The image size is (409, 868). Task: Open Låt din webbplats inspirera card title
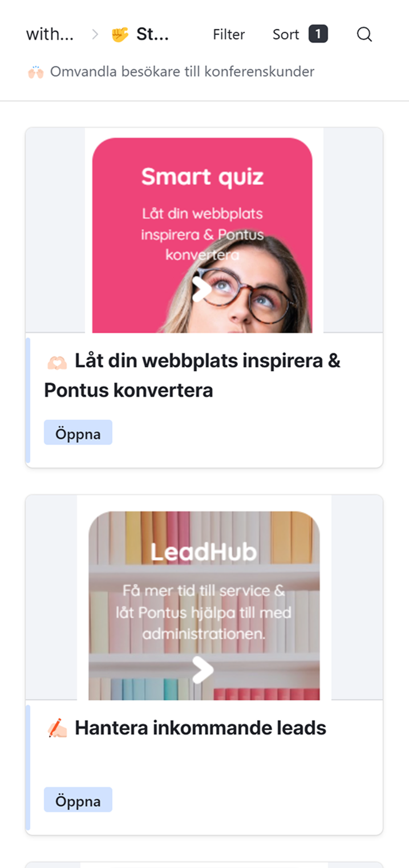point(193,376)
